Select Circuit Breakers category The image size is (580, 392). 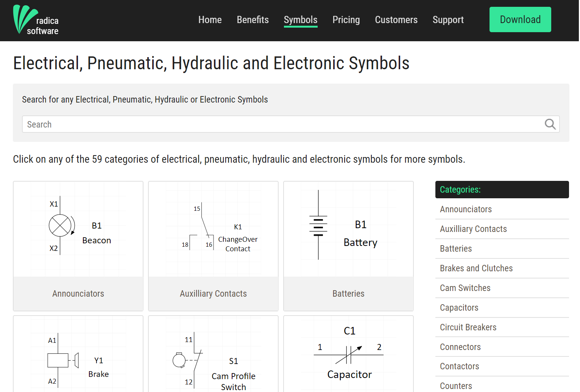502,327
